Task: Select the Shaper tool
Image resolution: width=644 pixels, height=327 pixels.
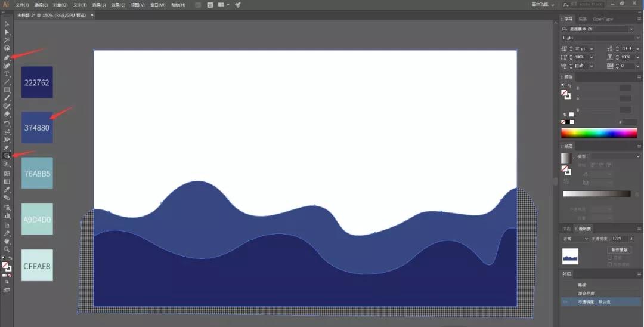Action: click(x=7, y=106)
